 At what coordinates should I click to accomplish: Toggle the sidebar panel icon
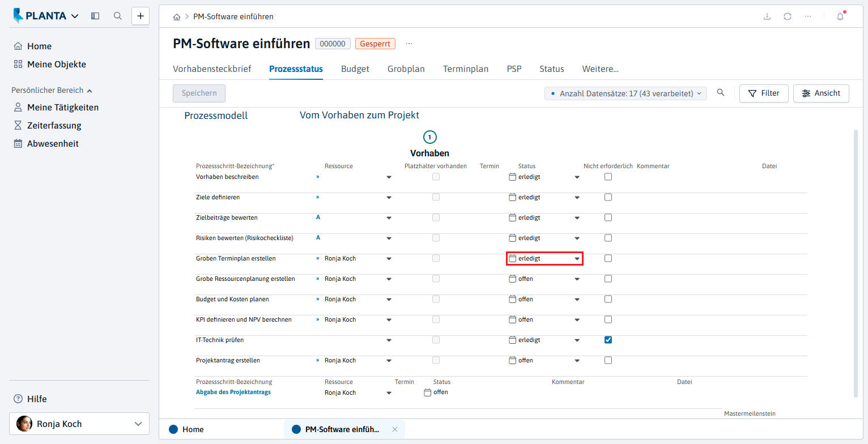[x=95, y=16]
